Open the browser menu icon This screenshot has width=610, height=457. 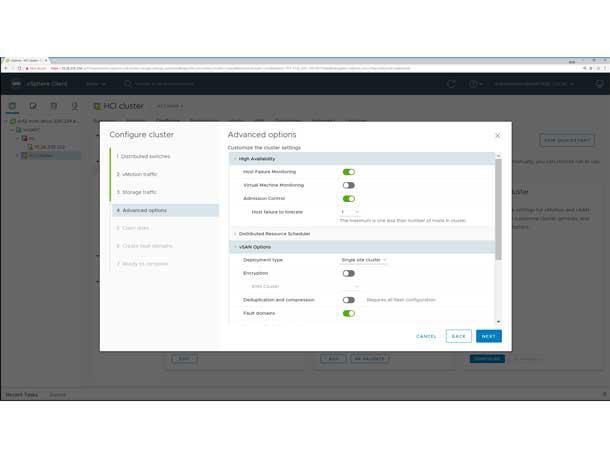605,68
